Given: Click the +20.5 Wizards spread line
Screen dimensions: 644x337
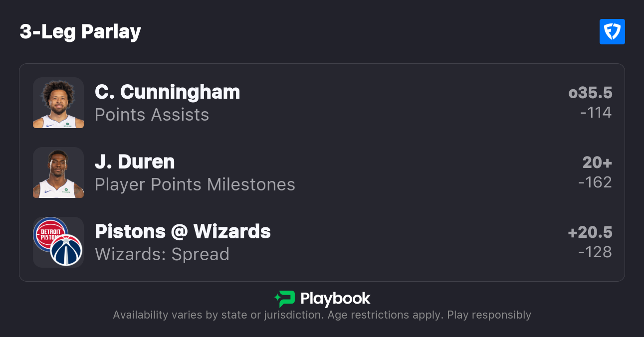Looking at the screenshot, I should pos(590,233).
